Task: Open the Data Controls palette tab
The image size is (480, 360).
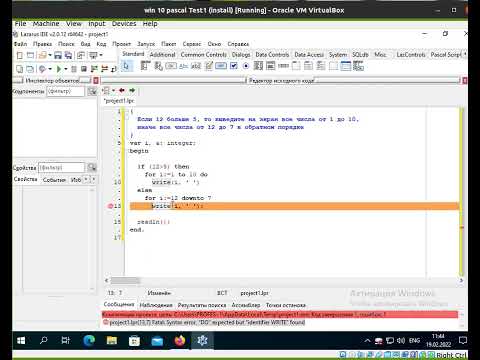Action: coord(272,54)
